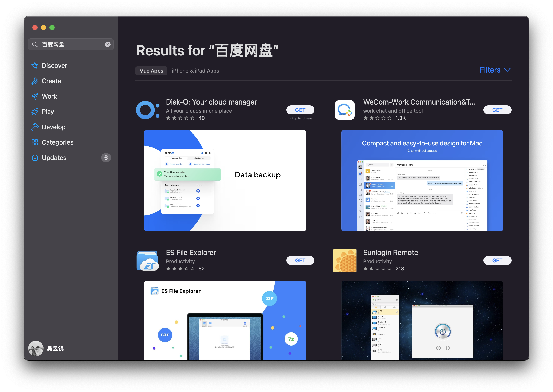This screenshot has width=553, height=392.
Task: Click the WeCom 1.3K rating count
Action: click(x=400, y=118)
